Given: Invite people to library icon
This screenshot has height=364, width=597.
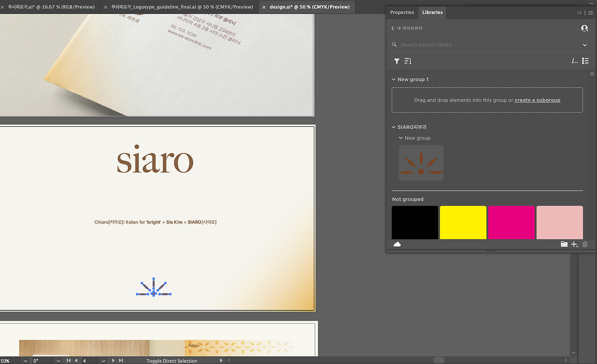Looking at the screenshot, I should [x=584, y=28].
